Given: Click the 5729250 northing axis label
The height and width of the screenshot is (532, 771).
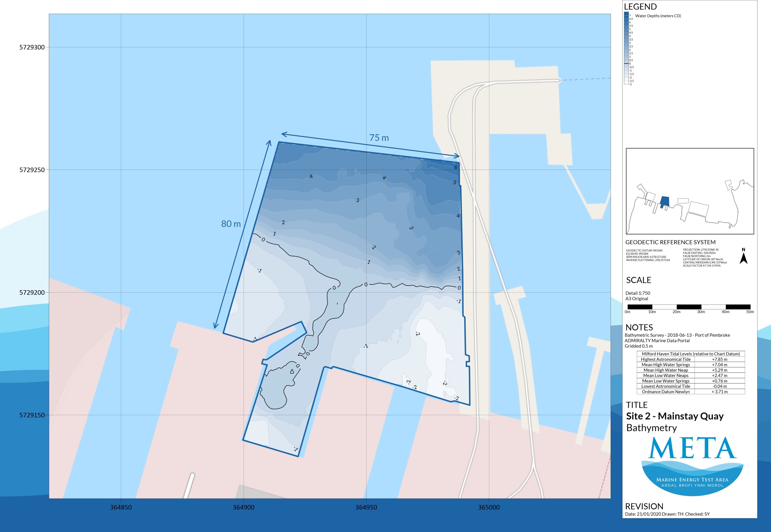Looking at the screenshot, I should tap(32, 170).
